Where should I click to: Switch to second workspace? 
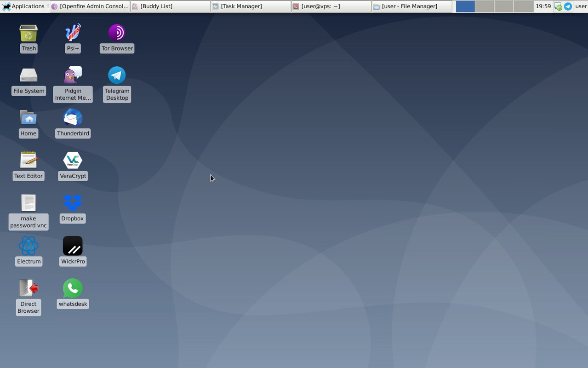485,6
